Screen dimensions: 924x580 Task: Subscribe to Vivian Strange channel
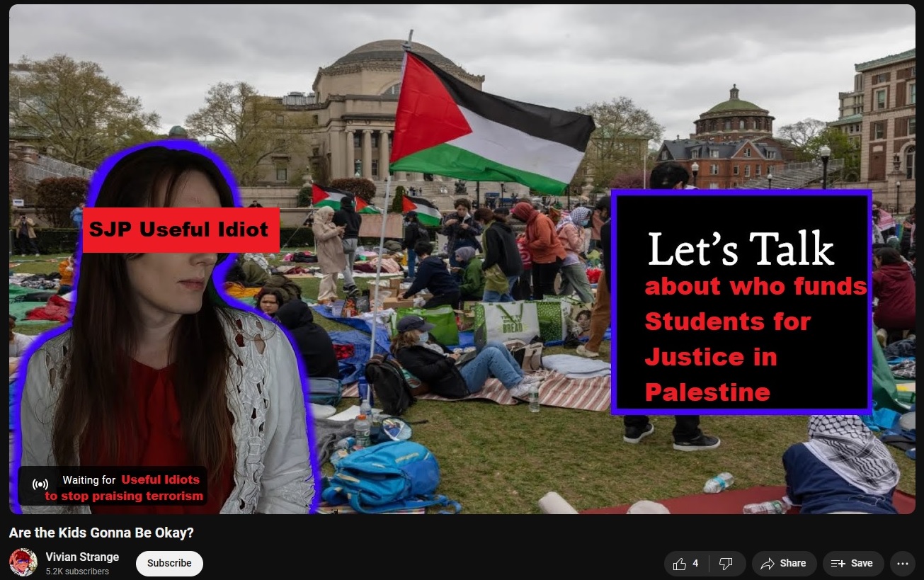click(x=169, y=564)
